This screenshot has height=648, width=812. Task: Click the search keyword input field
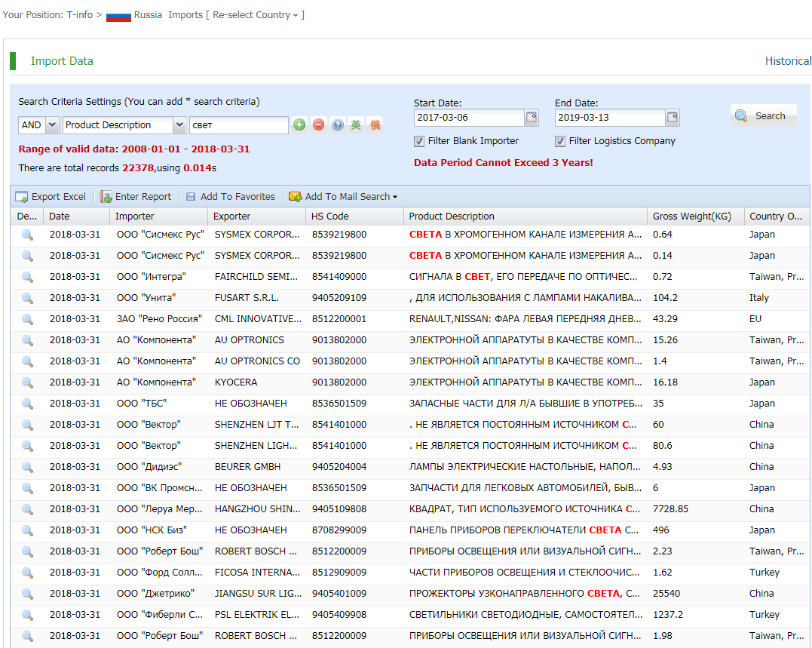point(238,125)
